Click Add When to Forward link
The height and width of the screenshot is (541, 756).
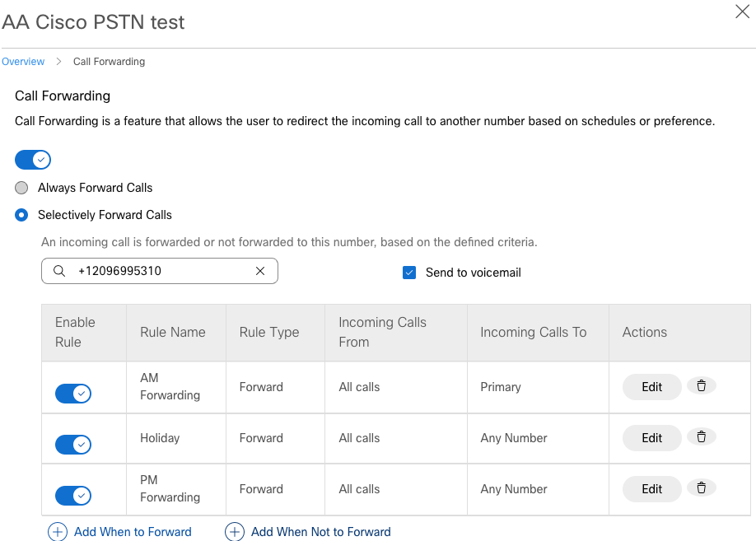(133, 532)
